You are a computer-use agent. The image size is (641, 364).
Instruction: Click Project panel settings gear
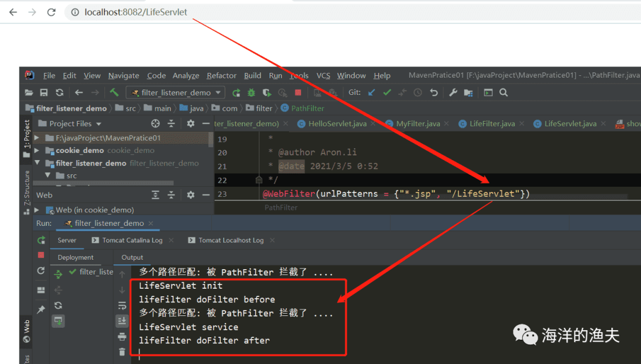[x=191, y=123]
